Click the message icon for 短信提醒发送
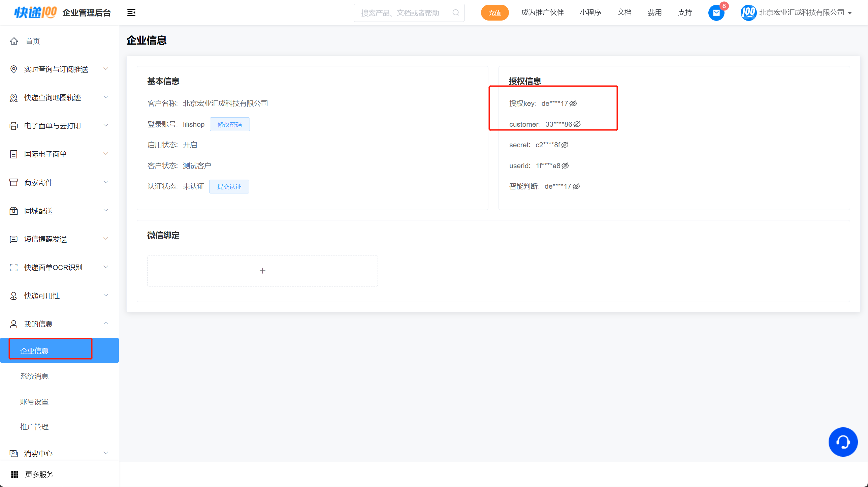 click(x=14, y=239)
